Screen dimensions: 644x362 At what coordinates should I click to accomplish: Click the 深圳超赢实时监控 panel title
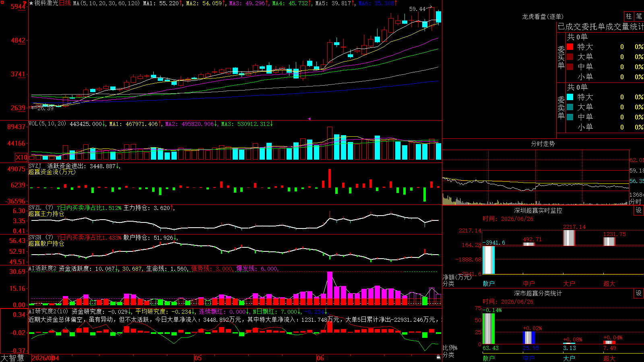pos(538,210)
